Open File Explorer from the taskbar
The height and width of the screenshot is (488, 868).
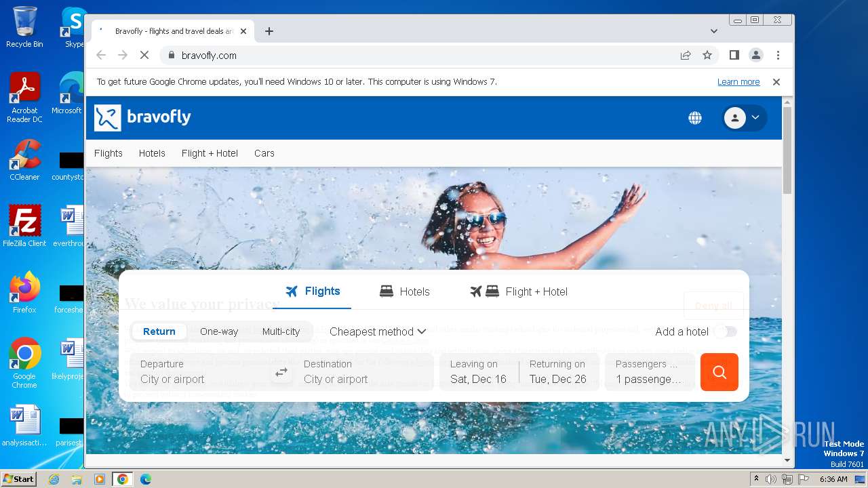tap(77, 479)
